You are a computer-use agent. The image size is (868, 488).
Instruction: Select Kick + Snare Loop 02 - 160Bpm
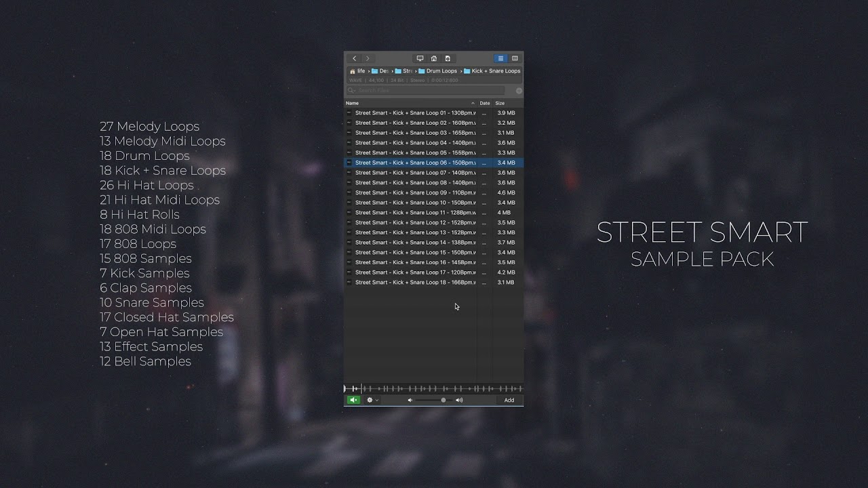tap(434, 123)
